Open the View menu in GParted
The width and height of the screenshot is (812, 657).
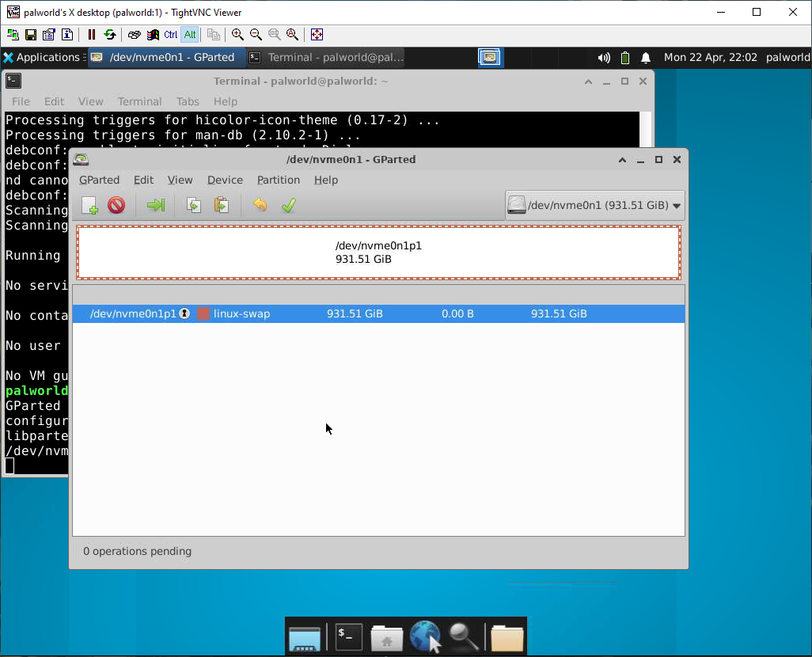(x=180, y=180)
